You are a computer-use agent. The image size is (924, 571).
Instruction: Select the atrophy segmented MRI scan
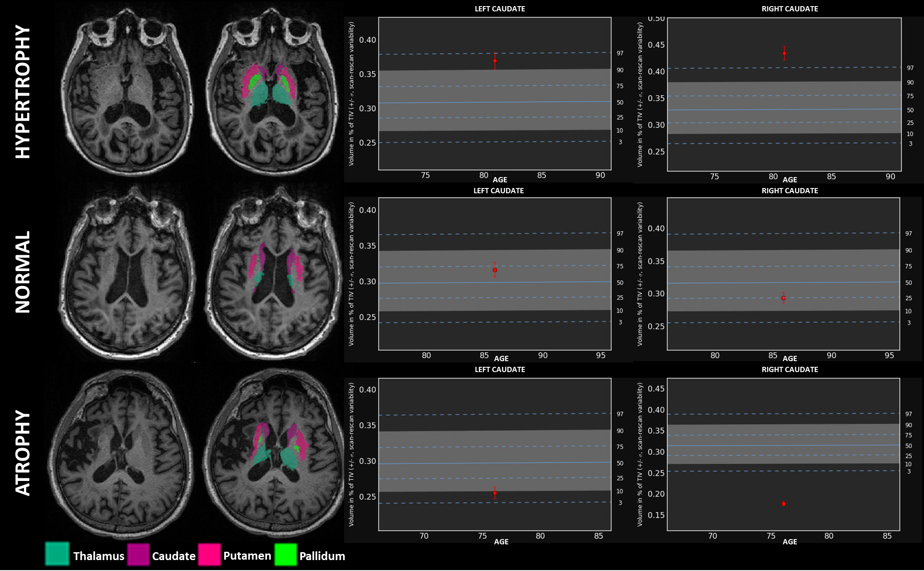coord(275,453)
